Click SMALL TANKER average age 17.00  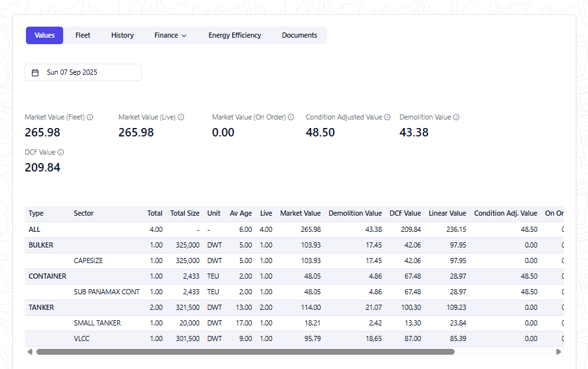coord(244,323)
